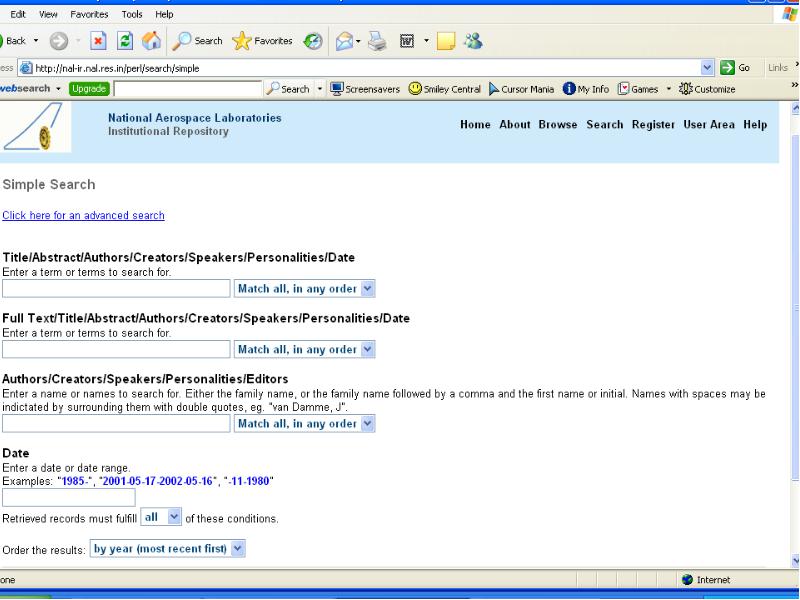Viewport: 800px width, 600px height.
Task: Open the Register link
Action: click(x=653, y=124)
